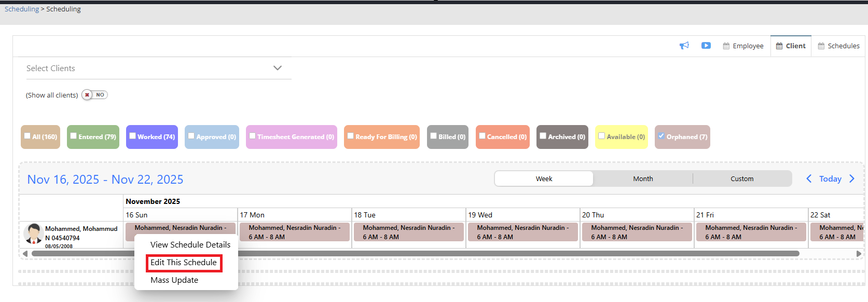Uncheck the Orphaned (7) status filter
This screenshot has width=868, height=302.
click(x=661, y=136)
